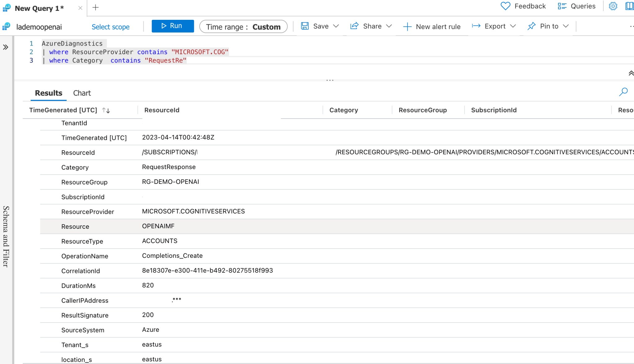
Task: Click query line 2 ResourceProvider filter
Action: [135, 52]
